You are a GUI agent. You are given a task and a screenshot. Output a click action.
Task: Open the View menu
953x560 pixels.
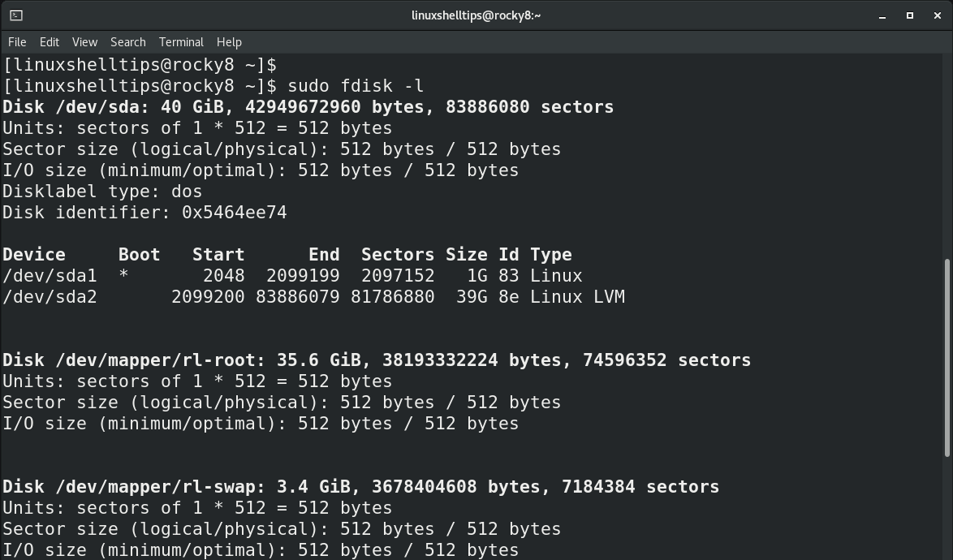pyautogui.click(x=84, y=42)
